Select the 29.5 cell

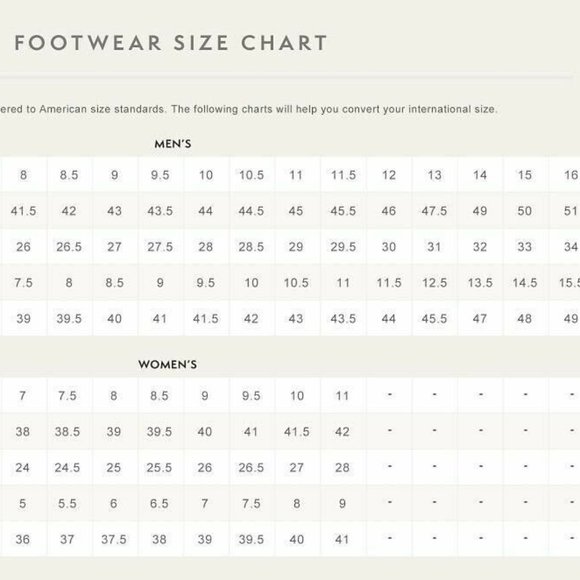(x=343, y=246)
